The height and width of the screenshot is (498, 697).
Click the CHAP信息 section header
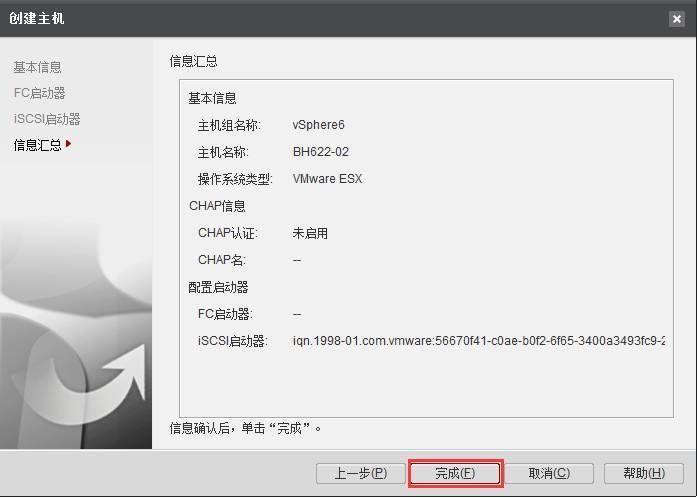[217, 206]
